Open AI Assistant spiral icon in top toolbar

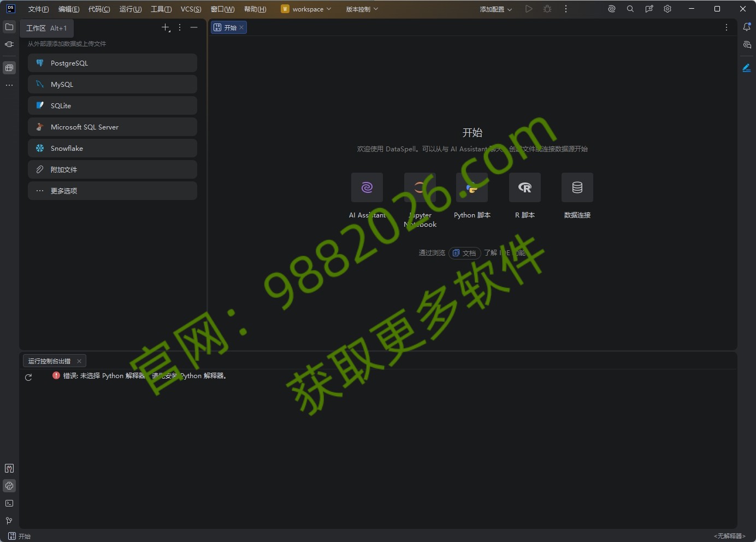click(x=612, y=9)
